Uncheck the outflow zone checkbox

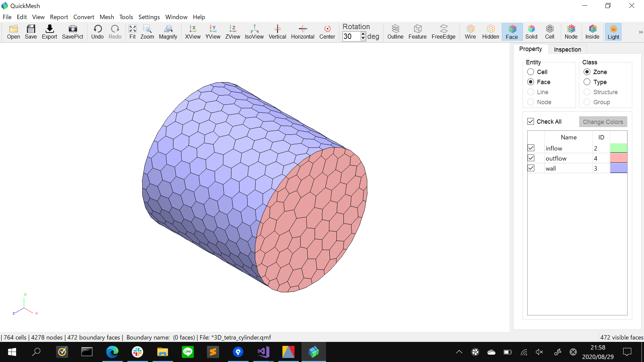coord(531,158)
